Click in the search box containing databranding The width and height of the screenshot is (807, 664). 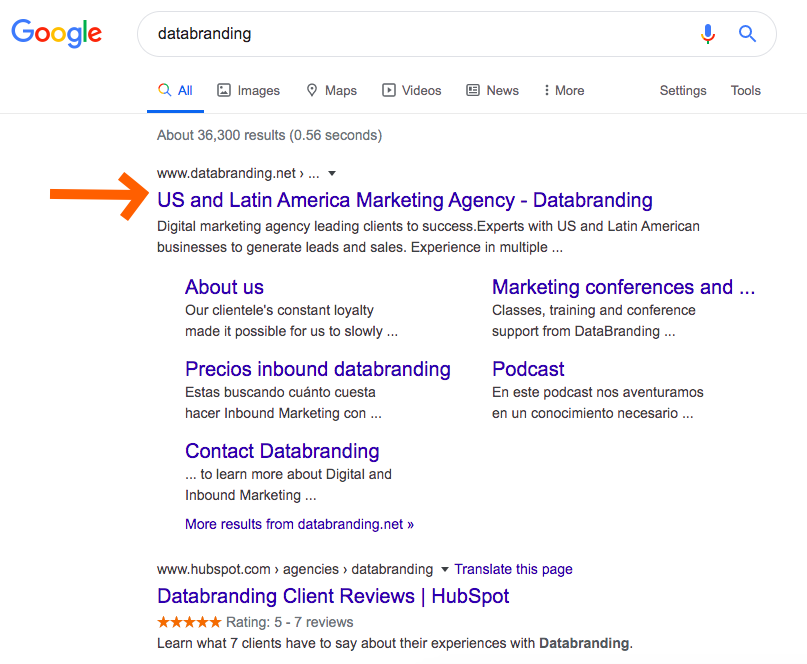[x=420, y=34]
